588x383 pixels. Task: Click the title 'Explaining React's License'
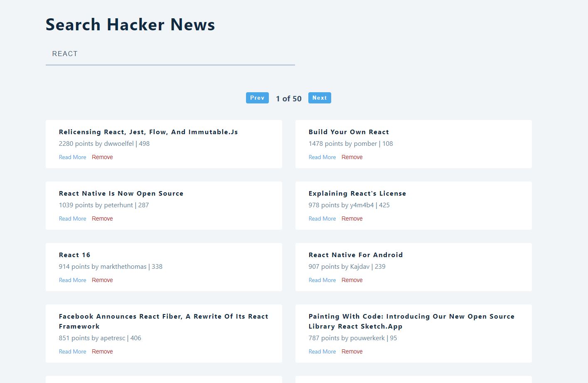coord(357,194)
